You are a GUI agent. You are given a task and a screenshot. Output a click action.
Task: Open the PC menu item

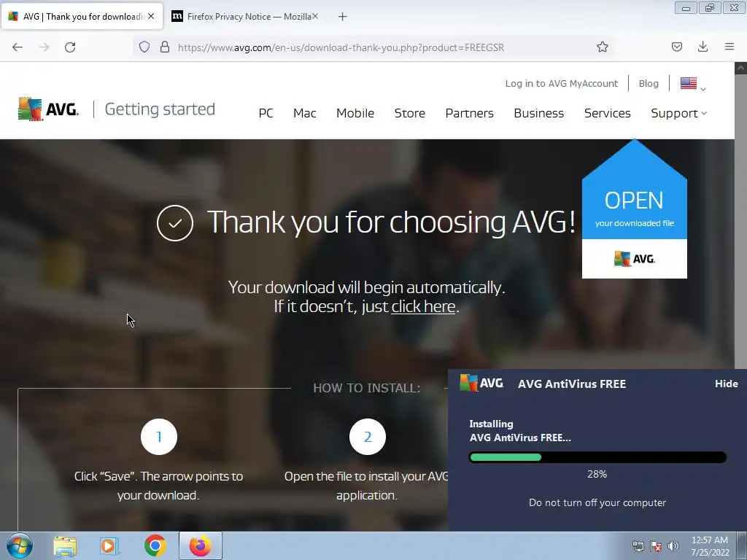coord(266,113)
